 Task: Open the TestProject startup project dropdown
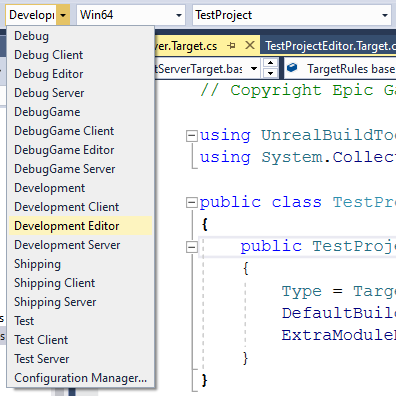tap(292, 15)
